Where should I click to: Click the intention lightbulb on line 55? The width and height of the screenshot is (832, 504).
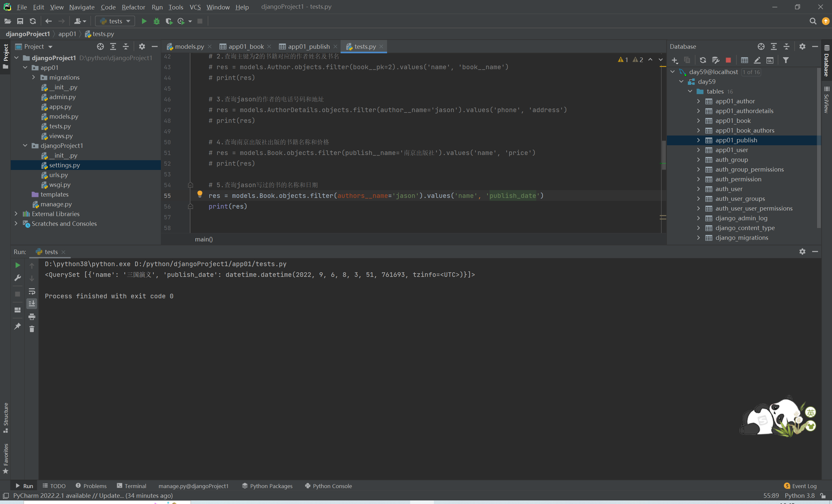(x=200, y=194)
